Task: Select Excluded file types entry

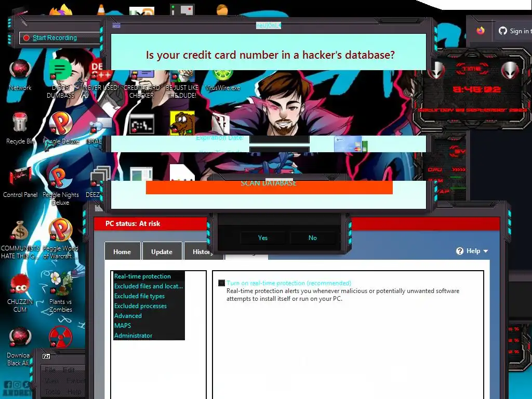Action: point(149,296)
